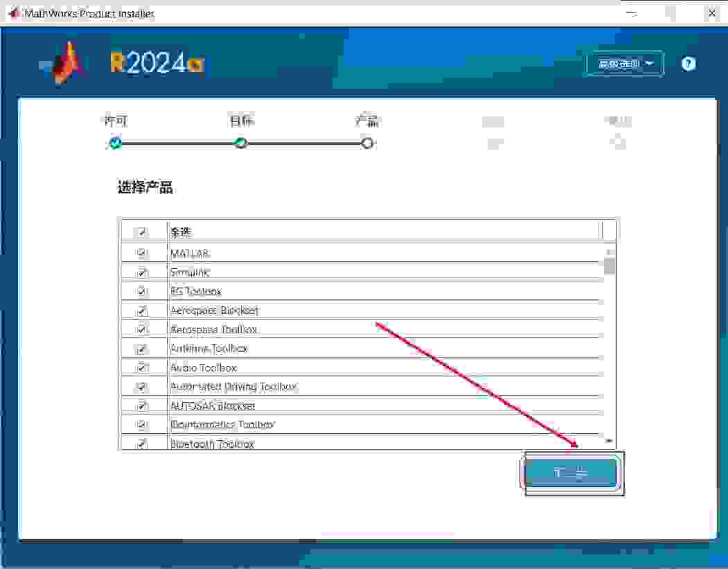Toggle the Aerospace Toolbox checkbox
This screenshot has height=569, width=728.
pos(142,329)
